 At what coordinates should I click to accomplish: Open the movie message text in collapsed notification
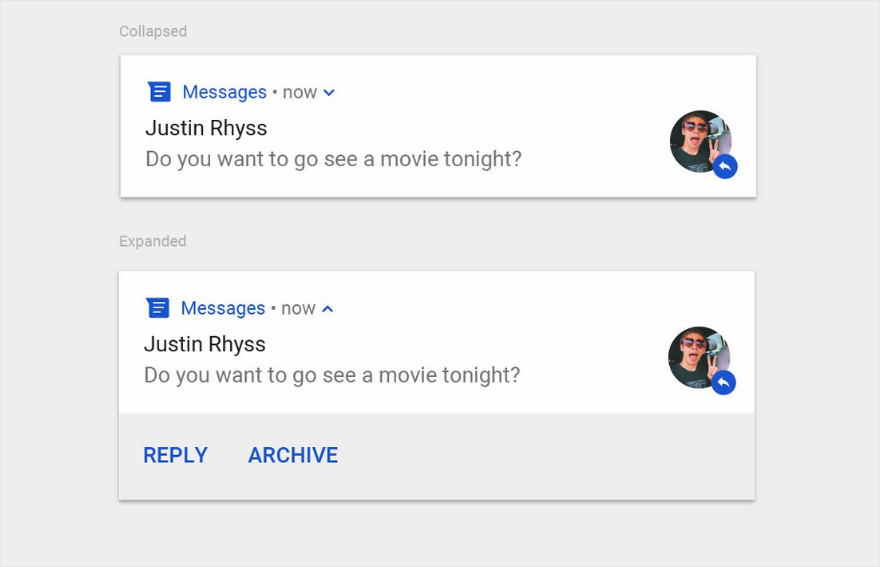tap(333, 159)
